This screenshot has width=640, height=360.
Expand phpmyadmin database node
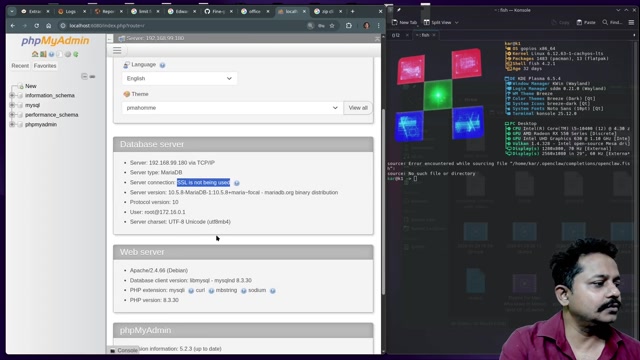click(x=12, y=124)
